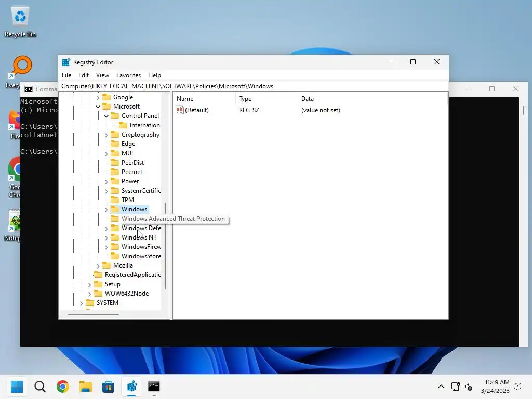Viewport: 532px width, 399px height.
Task: Select Windows Advanced Threat Protection key
Action: tap(173, 219)
